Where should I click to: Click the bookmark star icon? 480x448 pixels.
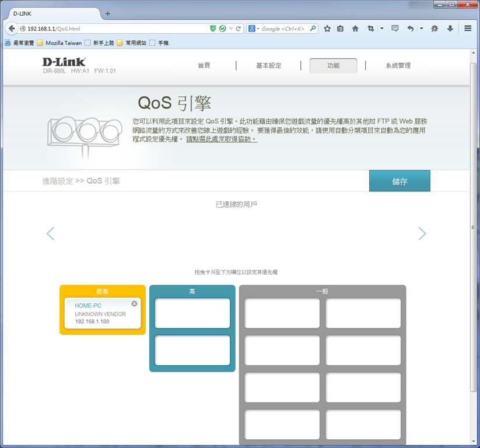click(x=327, y=29)
